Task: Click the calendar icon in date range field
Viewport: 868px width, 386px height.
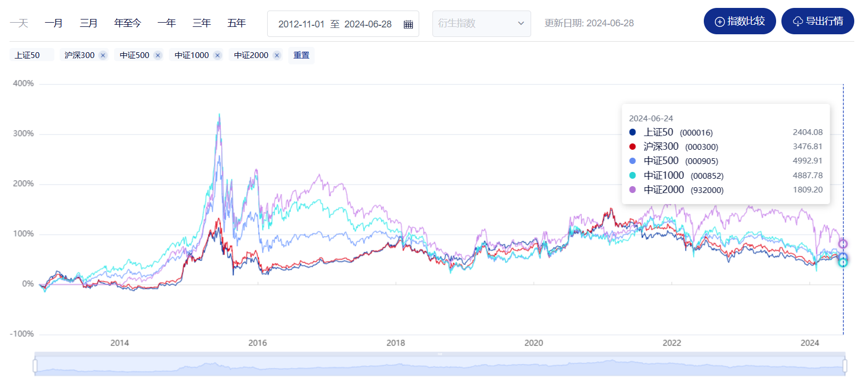Action: tap(408, 24)
